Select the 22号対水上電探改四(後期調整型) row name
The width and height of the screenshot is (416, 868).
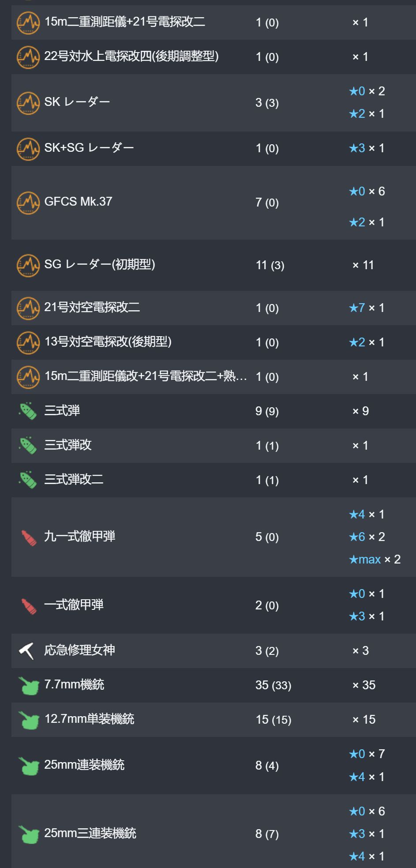pos(131,56)
